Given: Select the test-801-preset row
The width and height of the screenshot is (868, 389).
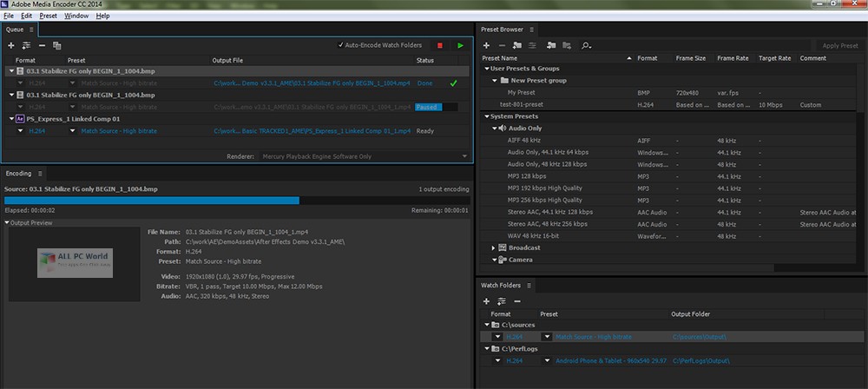Looking at the screenshot, I should point(667,105).
